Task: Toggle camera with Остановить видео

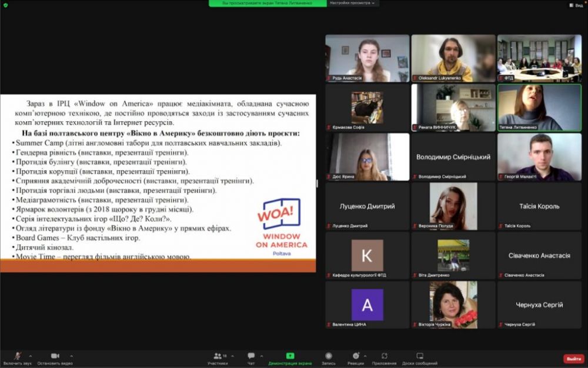Action: tap(55, 356)
